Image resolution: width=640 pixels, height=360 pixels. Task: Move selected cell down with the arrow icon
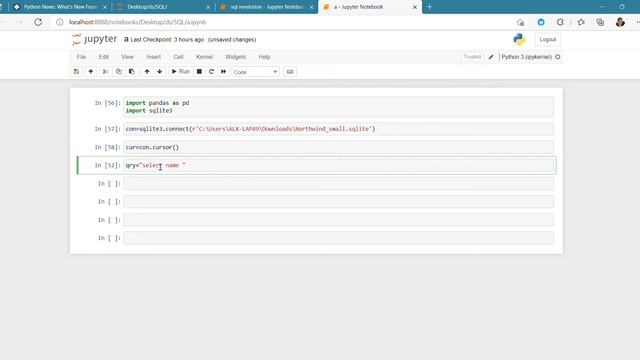[x=160, y=71]
